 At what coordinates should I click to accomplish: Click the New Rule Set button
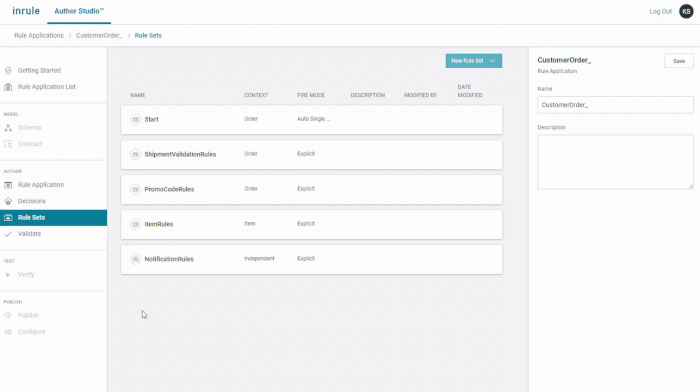click(x=474, y=61)
